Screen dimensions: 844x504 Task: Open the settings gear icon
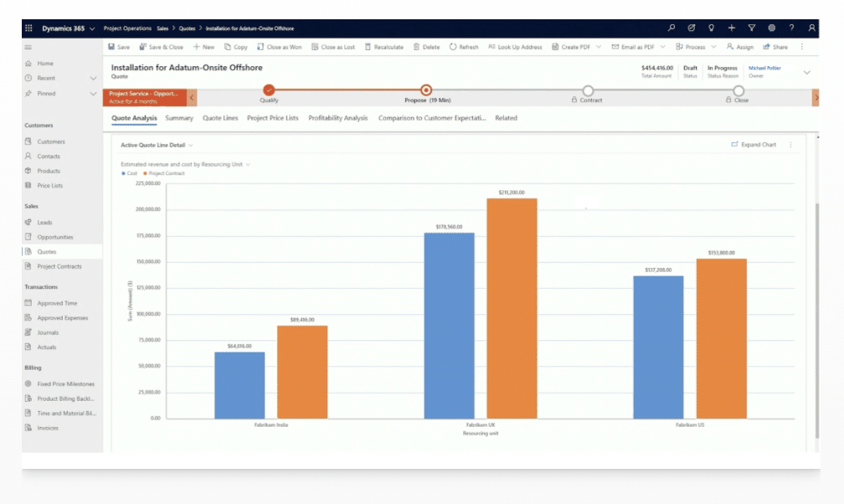pos(771,28)
